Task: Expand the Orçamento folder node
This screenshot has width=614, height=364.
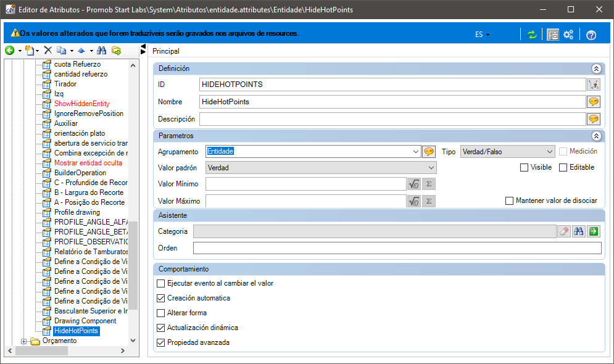Action: pyautogui.click(x=24, y=341)
